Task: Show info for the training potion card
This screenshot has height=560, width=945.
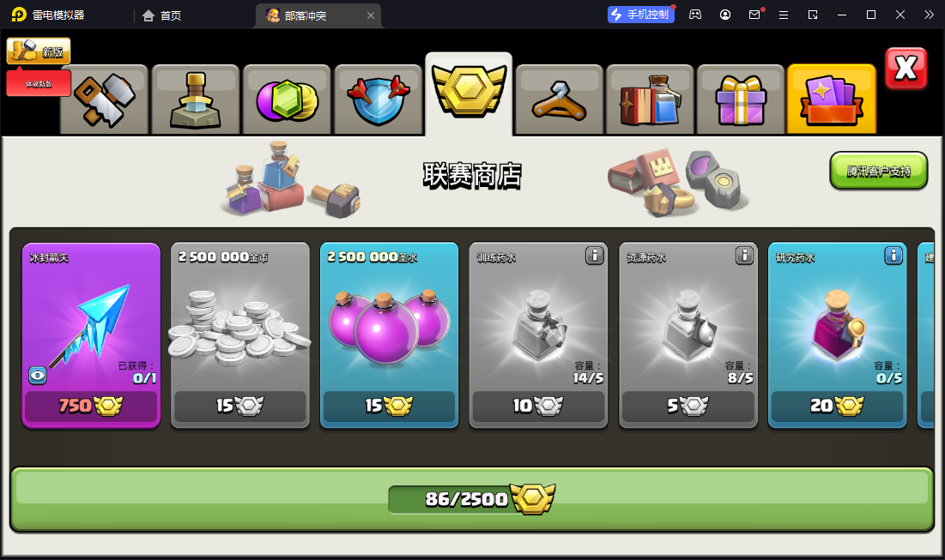Action: [x=594, y=256]
